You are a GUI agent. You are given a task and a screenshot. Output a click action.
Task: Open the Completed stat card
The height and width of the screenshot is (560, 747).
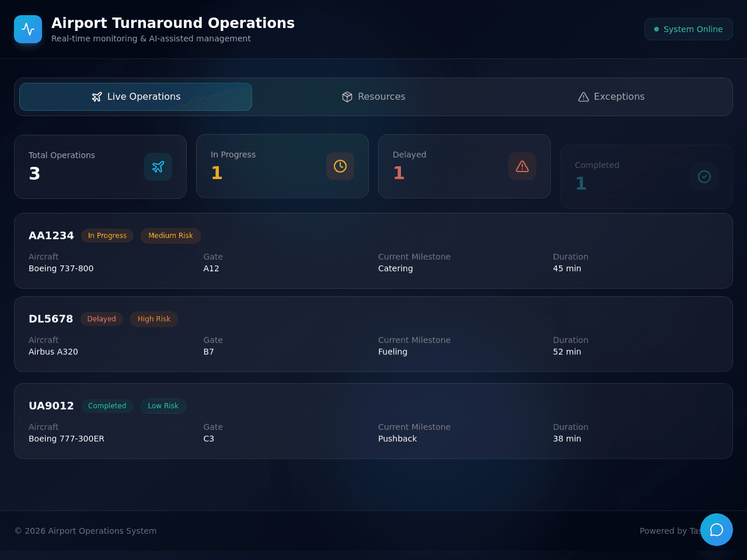(x=647, y=177)
